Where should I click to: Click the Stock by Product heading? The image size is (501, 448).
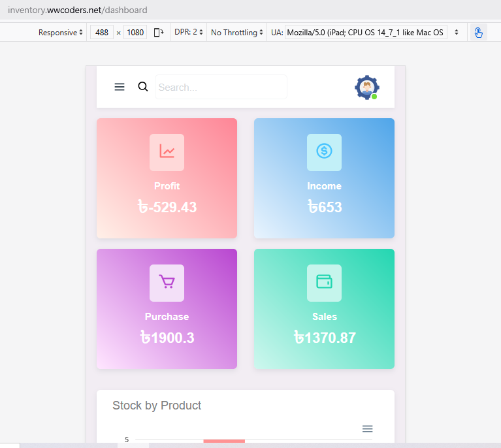click(x=157, y=406)
